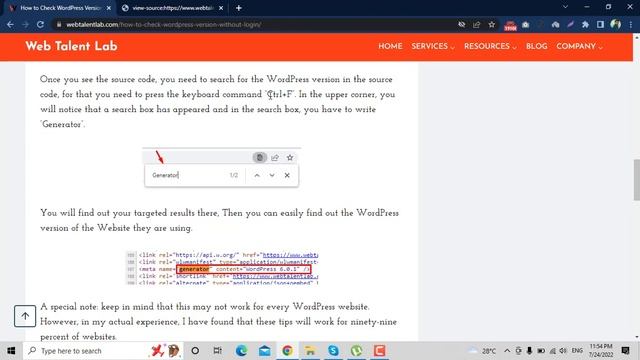Toggle the browser side panel
Screen dimensions: 640x360
click(600, 24)
